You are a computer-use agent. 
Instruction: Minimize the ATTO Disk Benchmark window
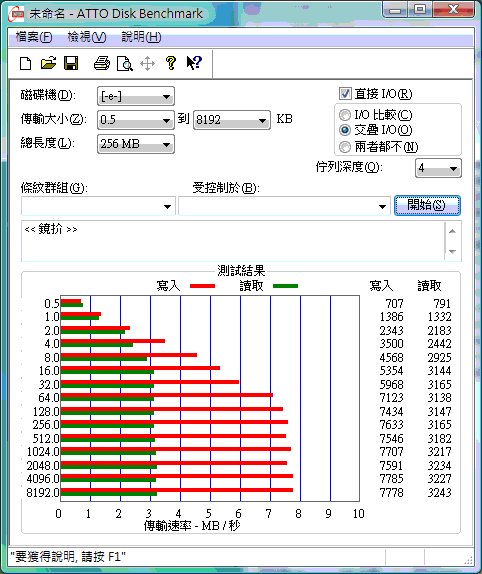click(x=395, y=10)
